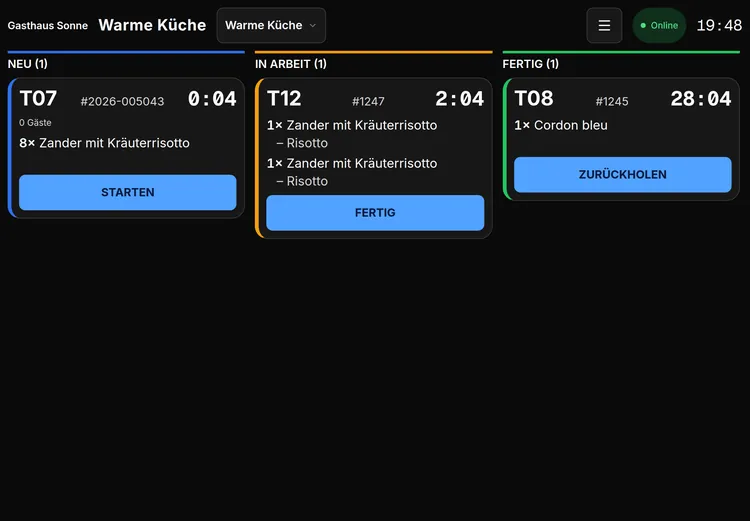Image resolution: width=750 pixels, height=521 pixels.
Task: Click the Gasthaus Sonne restaurant name
Action: pyautogui.click(x=48, y=26)
